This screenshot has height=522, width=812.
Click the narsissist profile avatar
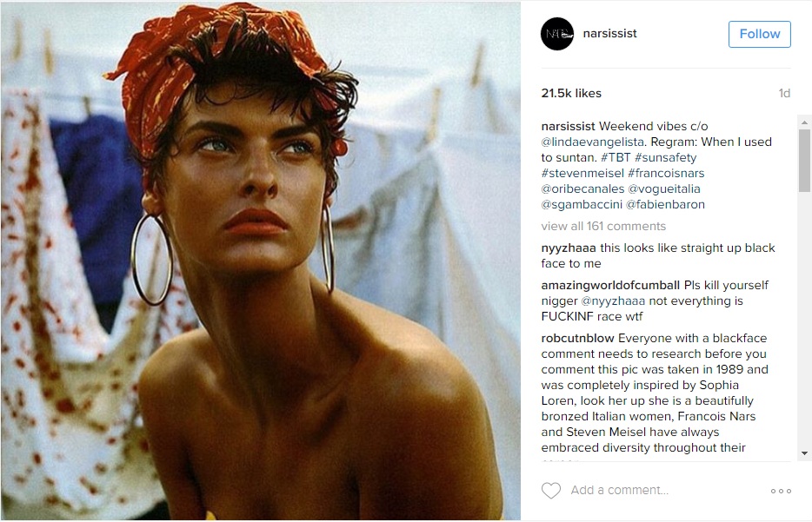click(557, 34)
